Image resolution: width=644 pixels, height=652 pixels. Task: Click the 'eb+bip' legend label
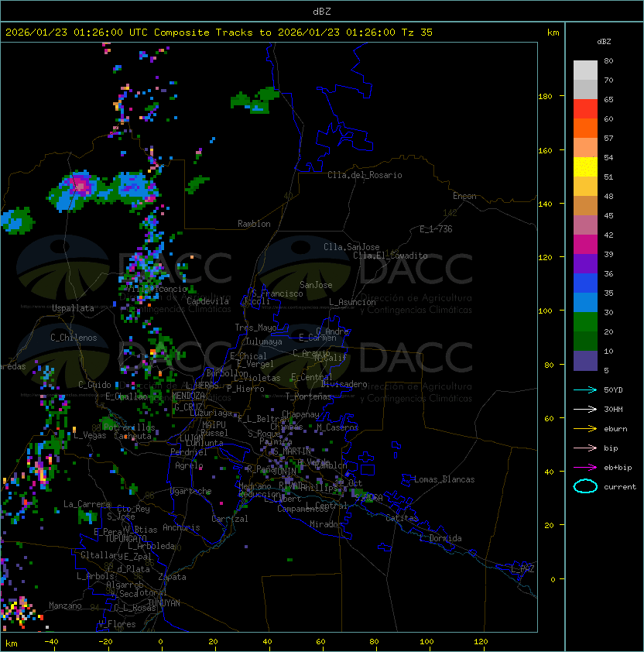618,468
